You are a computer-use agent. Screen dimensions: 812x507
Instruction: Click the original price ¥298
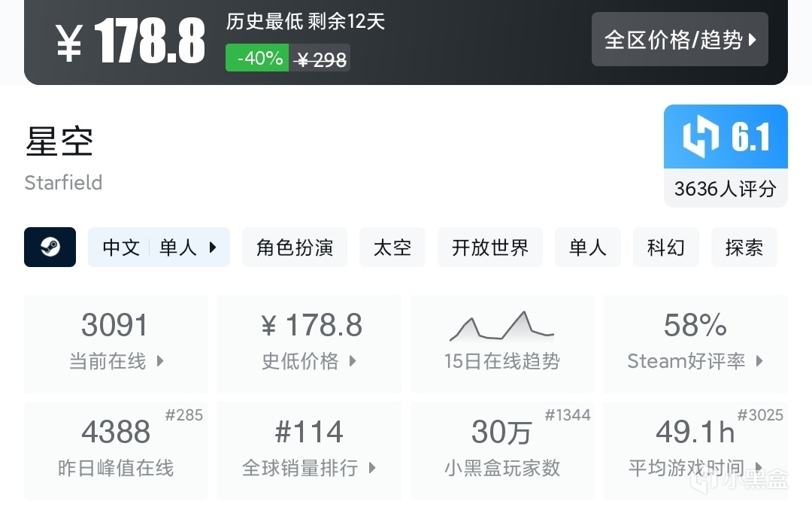coord(320,60)
